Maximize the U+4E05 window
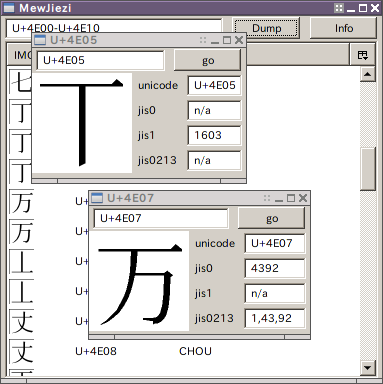383x384 pixels. click(x=227, y=40)
